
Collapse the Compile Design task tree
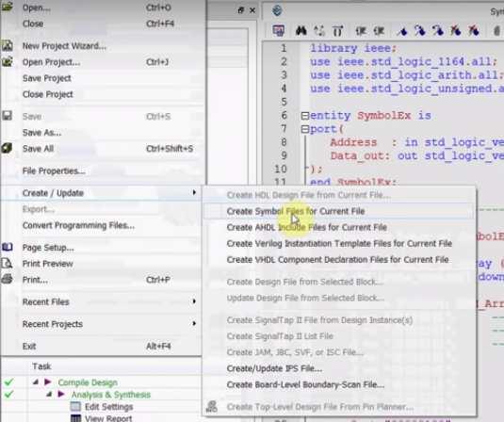pyautogui.click(x=36, y=382)
